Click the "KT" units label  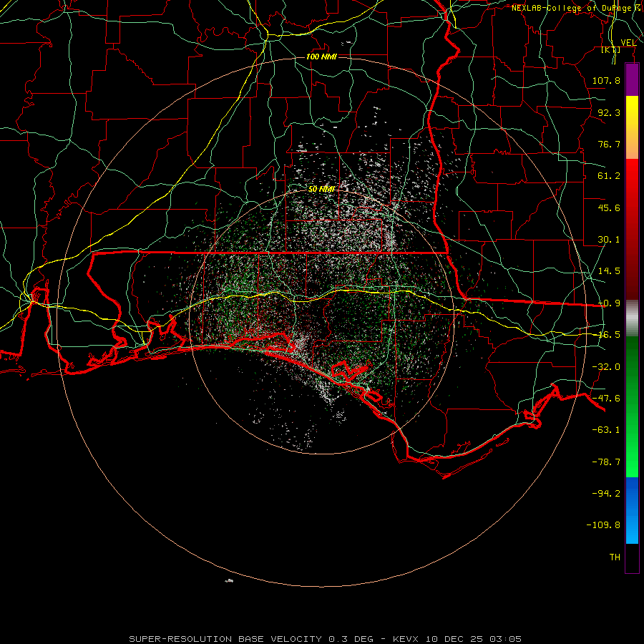coord(611,50)
